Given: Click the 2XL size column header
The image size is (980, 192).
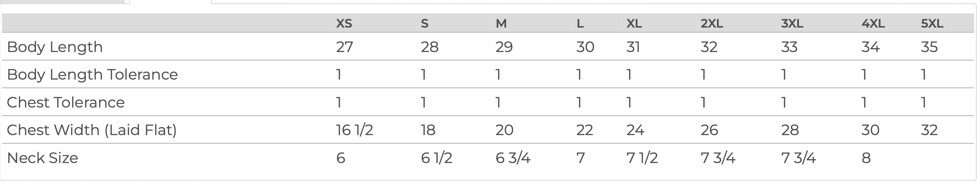Looking at the screenshot, I should (711, 23).
